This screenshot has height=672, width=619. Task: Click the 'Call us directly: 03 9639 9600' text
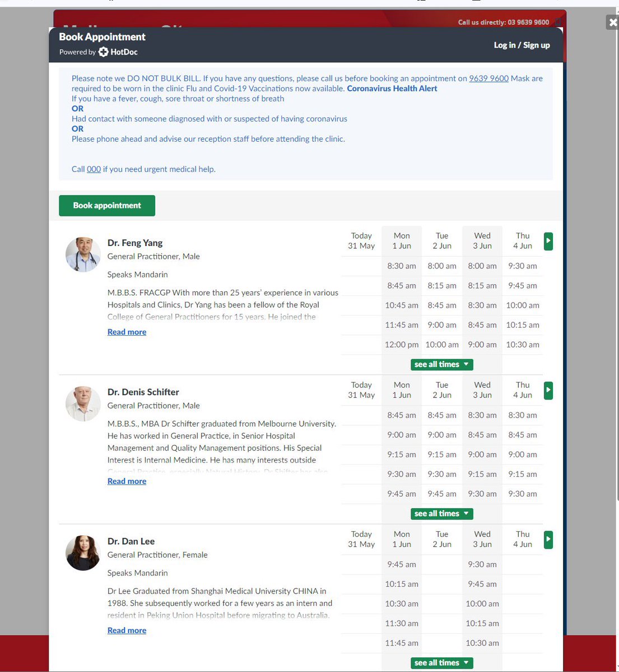tap(504, 22)
